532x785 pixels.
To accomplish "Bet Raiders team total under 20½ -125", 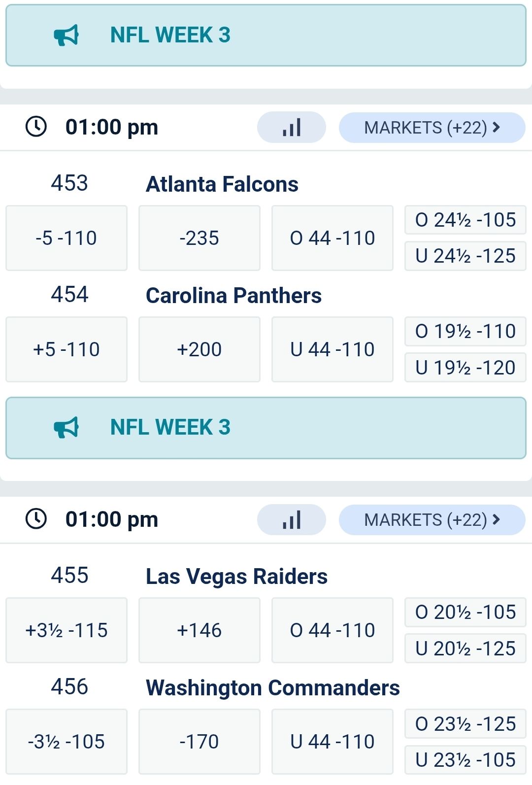I will (465, 648).
